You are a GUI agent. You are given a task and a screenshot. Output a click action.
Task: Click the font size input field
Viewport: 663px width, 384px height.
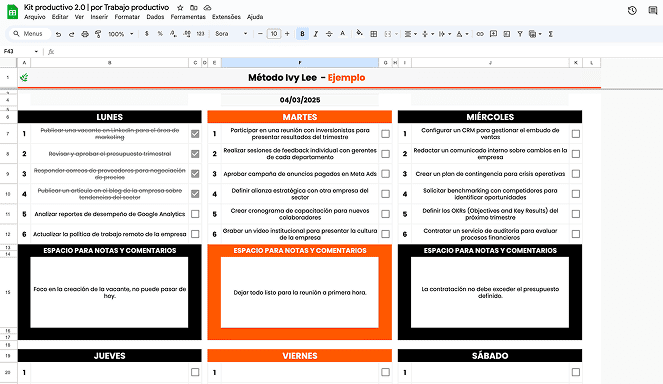tap(274, 34)
